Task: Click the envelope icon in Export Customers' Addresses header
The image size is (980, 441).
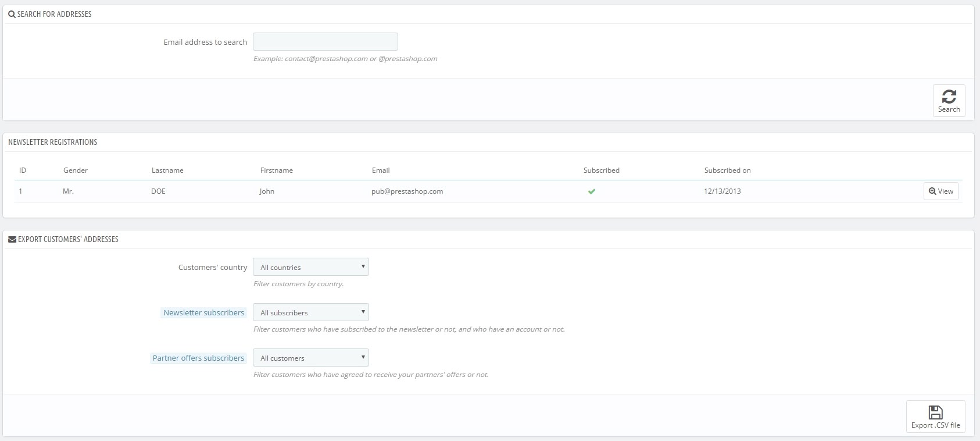Action: tap(12, 240)
